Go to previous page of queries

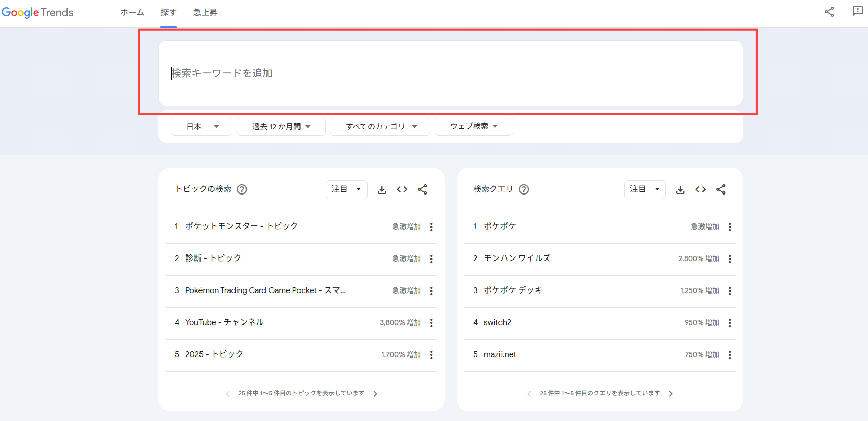tap(529, 394)
